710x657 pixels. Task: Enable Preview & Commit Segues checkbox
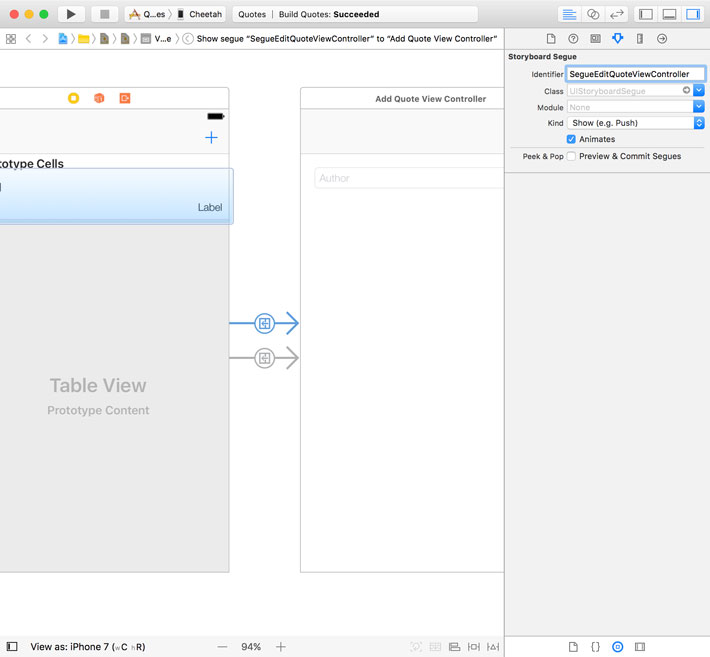point(571,156)
